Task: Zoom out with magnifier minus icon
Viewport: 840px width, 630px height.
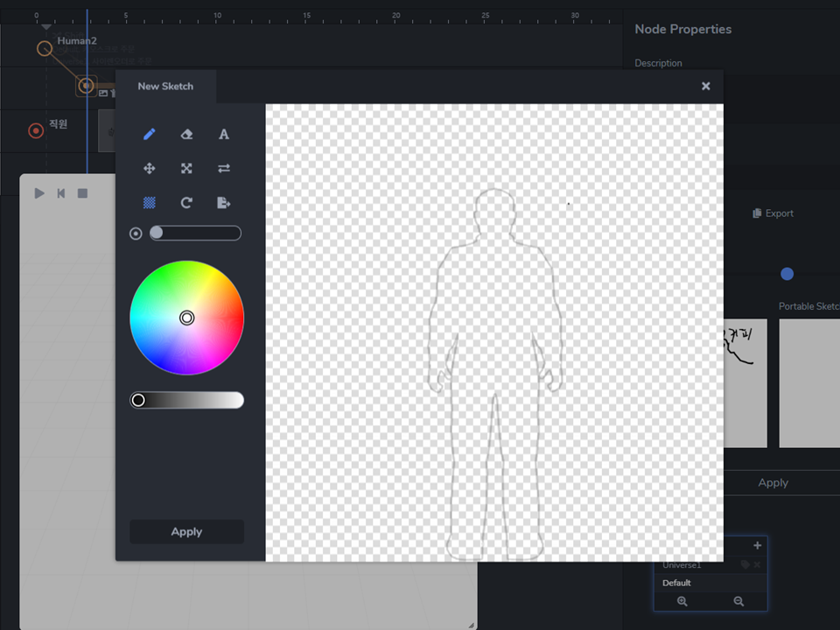Action: 738,601
